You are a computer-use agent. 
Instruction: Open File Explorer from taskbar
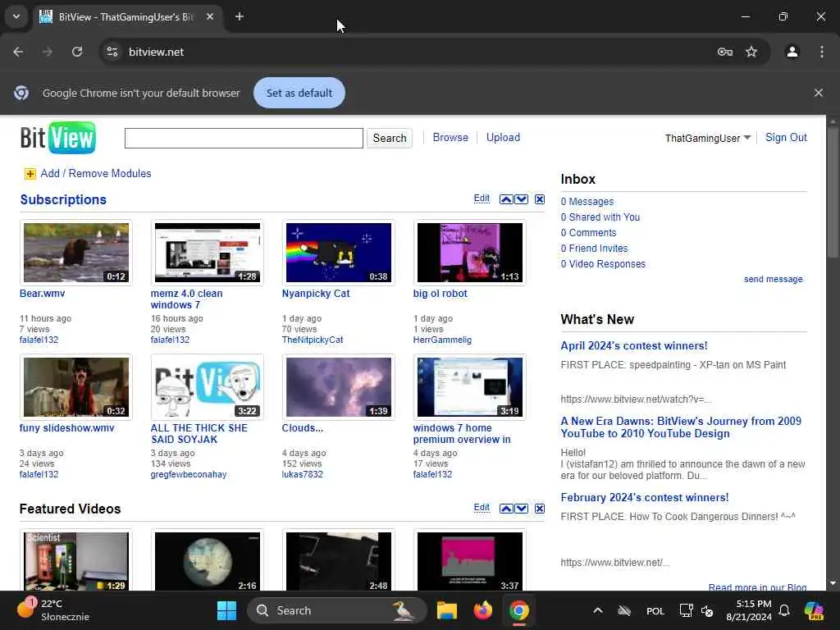coord(446,610)
